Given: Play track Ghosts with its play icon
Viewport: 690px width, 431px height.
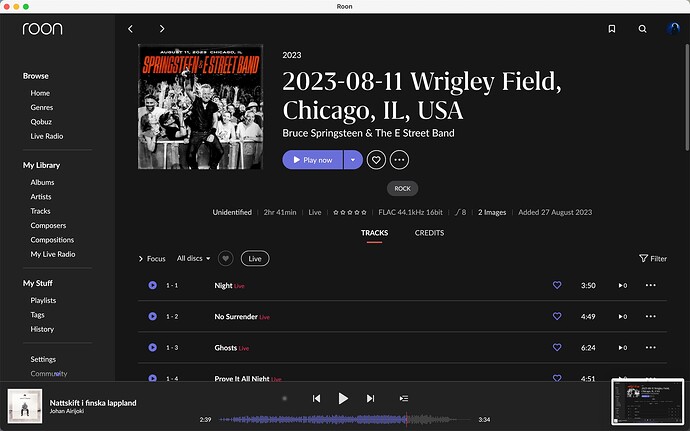Looking at the screenshot, I should coord(153,347).
